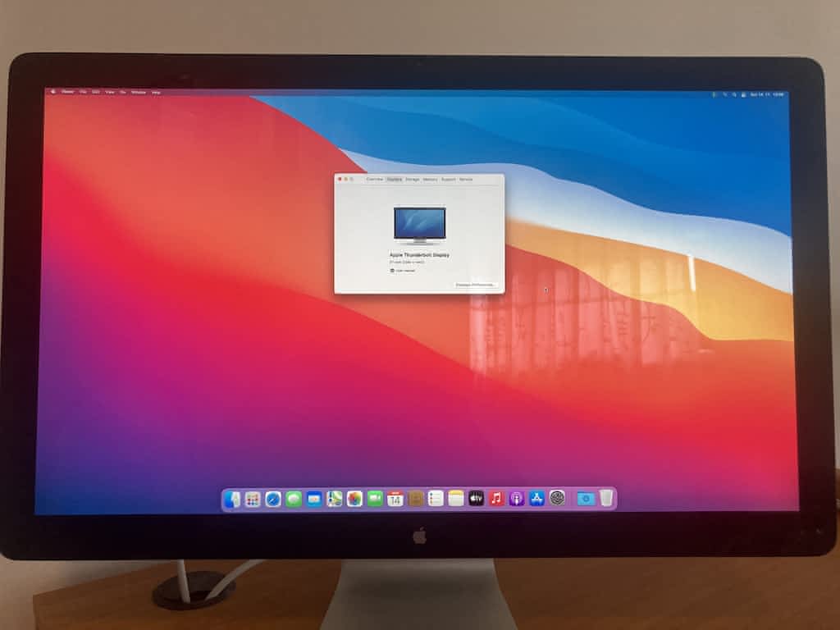Open System Preferences from the Dock

point(557,499)
